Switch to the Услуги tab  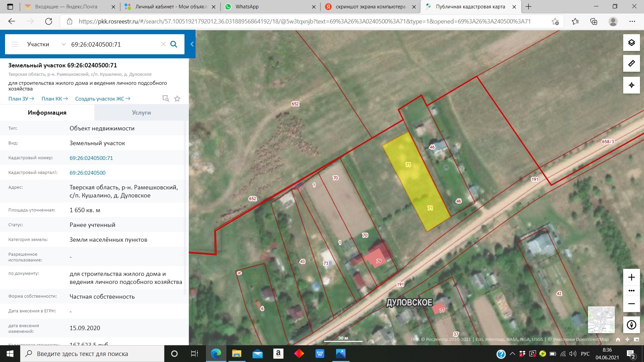click(141, 113)
